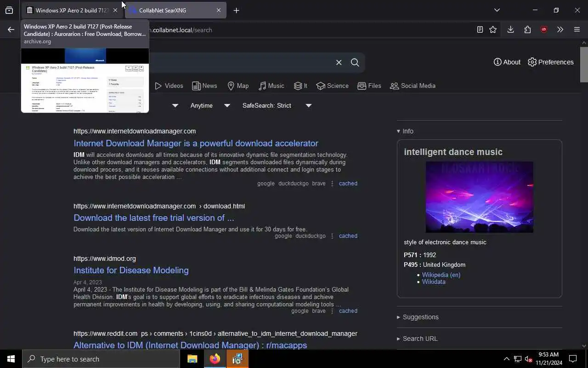Open File Explorer from the taskbar
Image resolution: width=588 pixels, height=368 pixels.
192,359
